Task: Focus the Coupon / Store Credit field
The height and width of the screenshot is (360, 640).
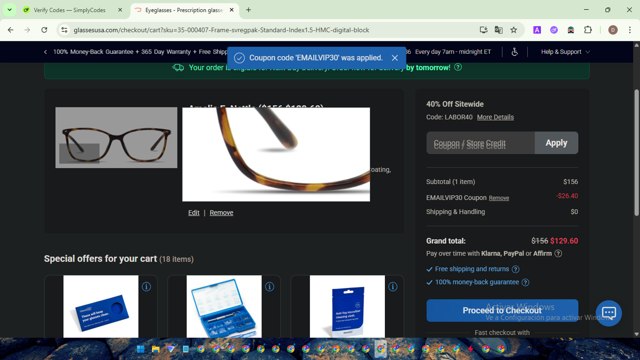Action: click(x=480, y=143)
